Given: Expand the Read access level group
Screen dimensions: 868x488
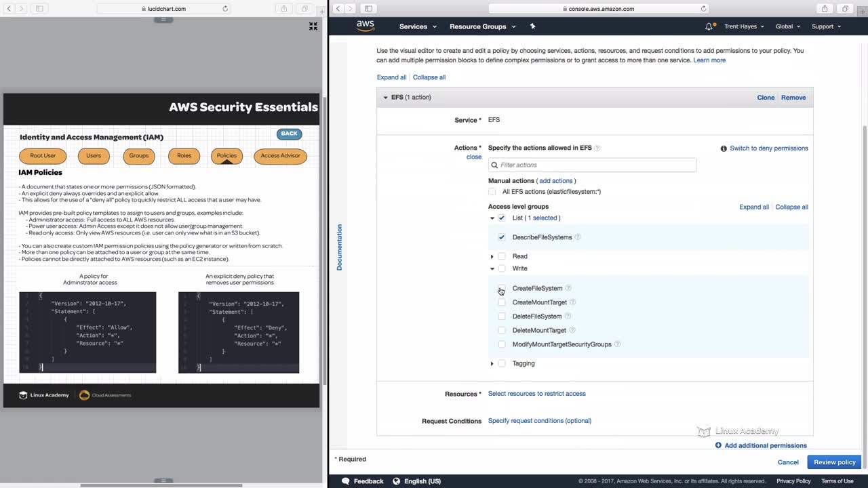Looking at the screenshot, I should tap(492, 256).
